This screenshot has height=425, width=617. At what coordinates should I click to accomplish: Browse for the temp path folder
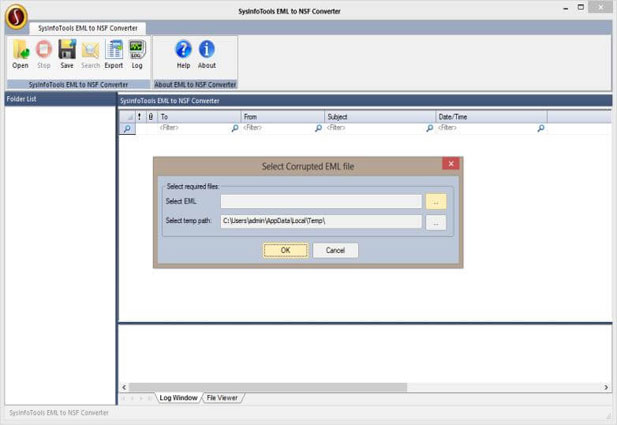click(436, 222)
